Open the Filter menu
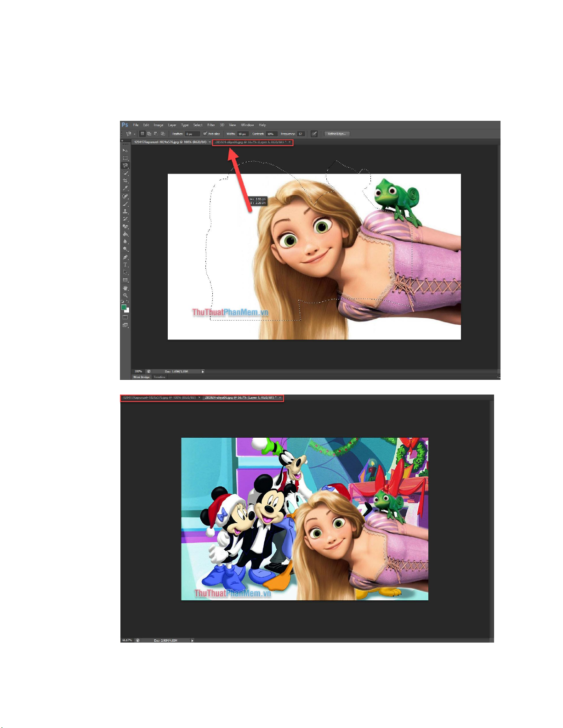Viewport: 563px width, 728px height. point(211,125)
